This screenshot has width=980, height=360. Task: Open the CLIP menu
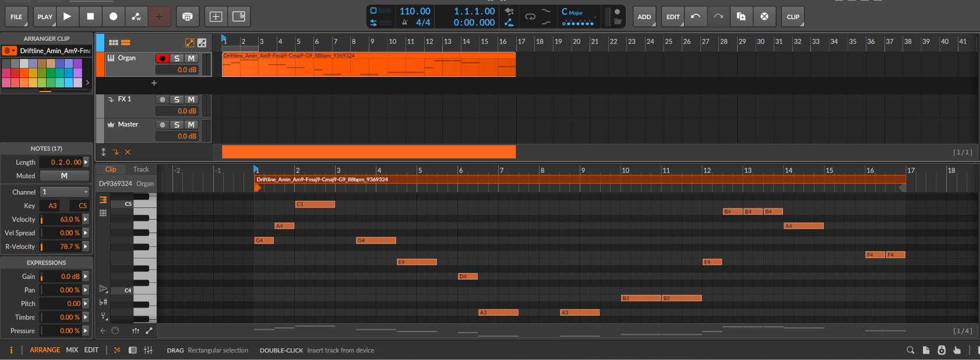(x=793, y=17)
